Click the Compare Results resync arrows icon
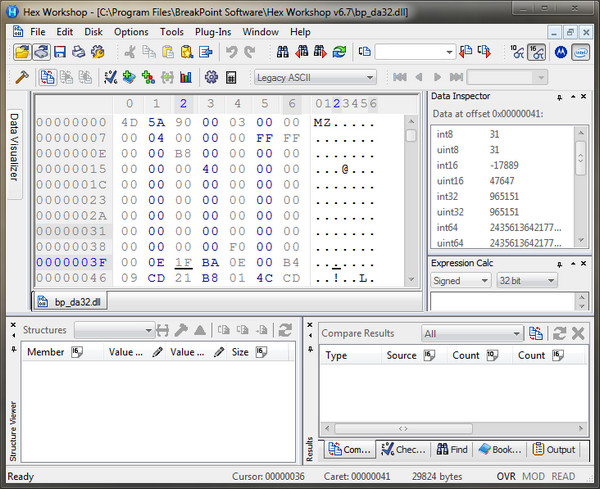600x489 pixels. click(x=559, y=333)
